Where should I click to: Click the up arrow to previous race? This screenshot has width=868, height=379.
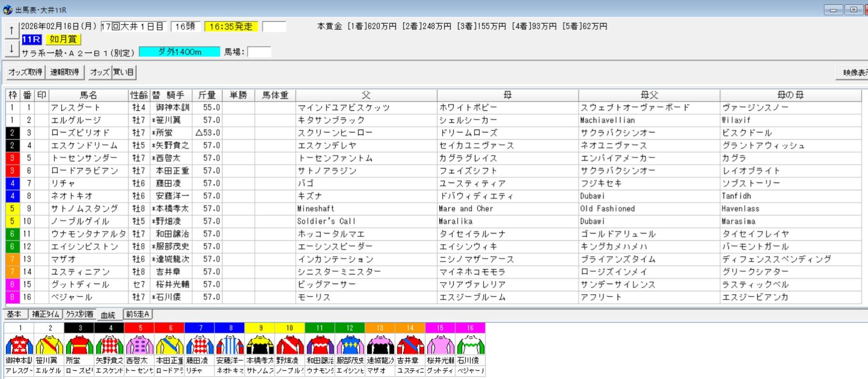pyautogui.click(x=12, y=30)
